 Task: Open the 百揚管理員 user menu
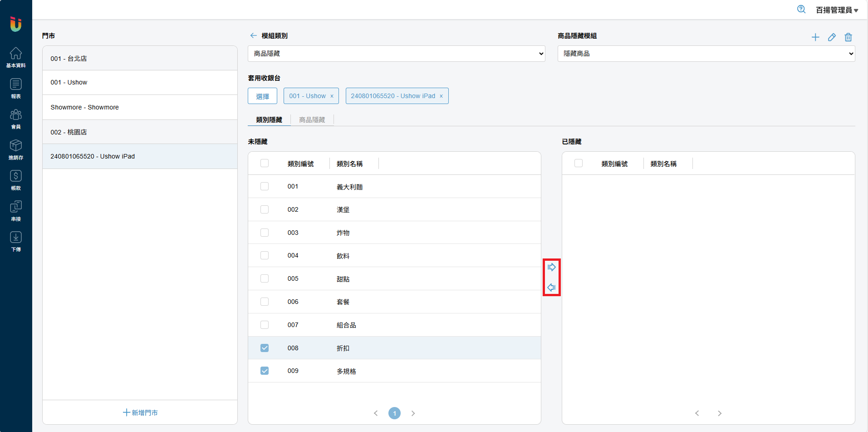pyautogui.click(x=837, y=10)
